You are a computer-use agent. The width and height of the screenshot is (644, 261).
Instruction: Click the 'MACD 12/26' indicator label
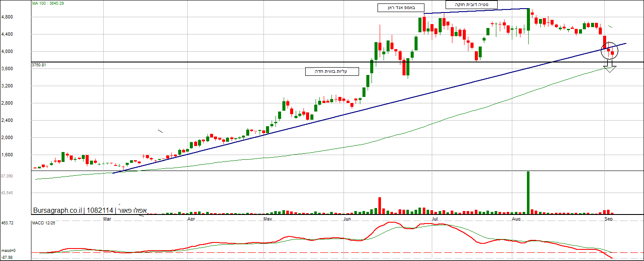pos(43,223)
